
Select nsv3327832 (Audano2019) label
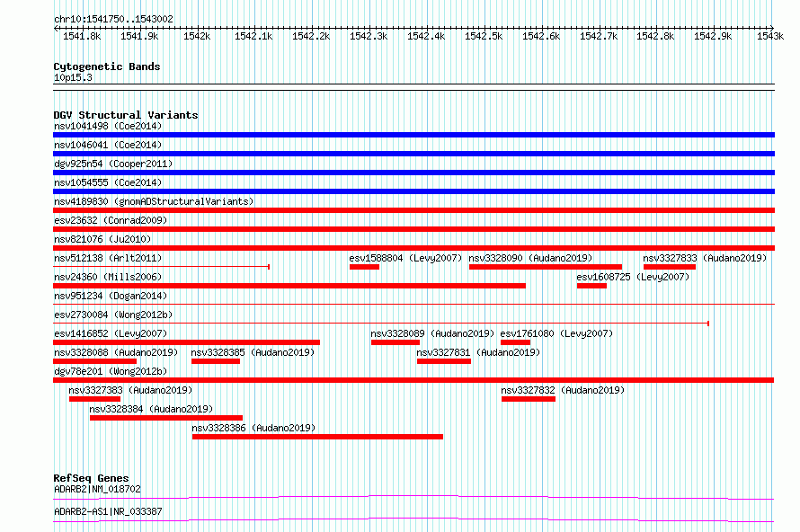[x=563, y=390]
